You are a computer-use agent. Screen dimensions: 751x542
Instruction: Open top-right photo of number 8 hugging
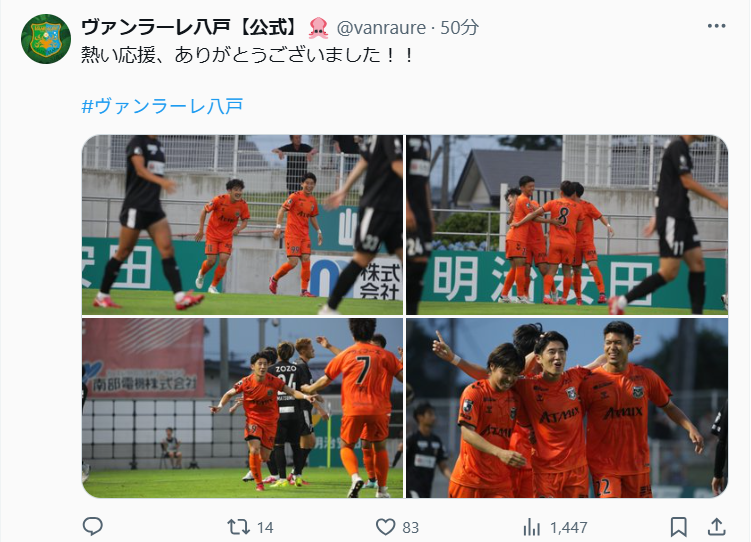(x=567, y=225)
